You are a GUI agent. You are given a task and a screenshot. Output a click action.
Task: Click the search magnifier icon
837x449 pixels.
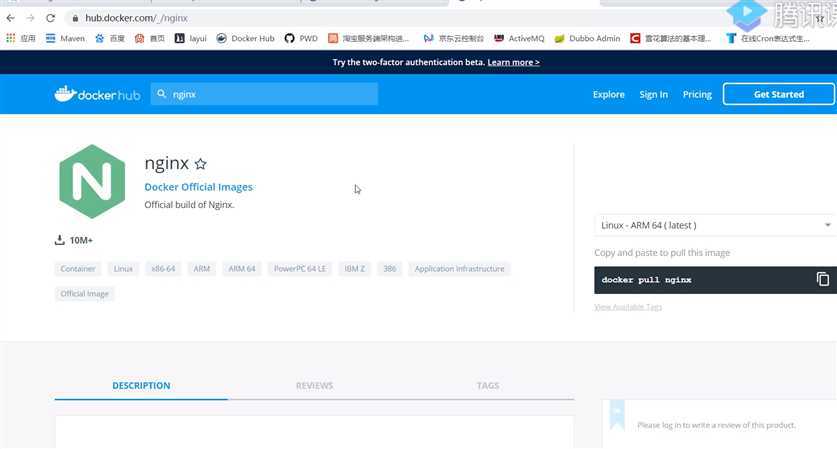point(161,94)
